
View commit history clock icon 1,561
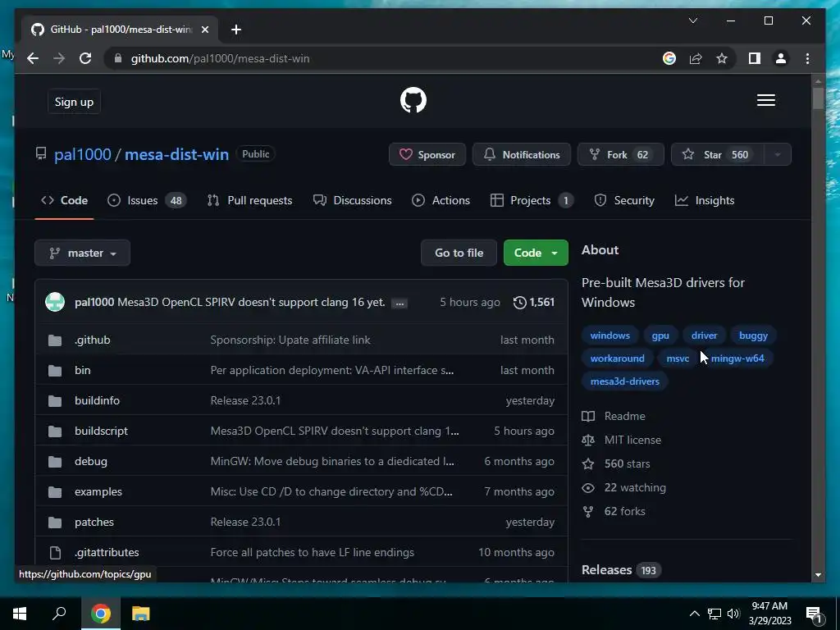tap(533, 302)
